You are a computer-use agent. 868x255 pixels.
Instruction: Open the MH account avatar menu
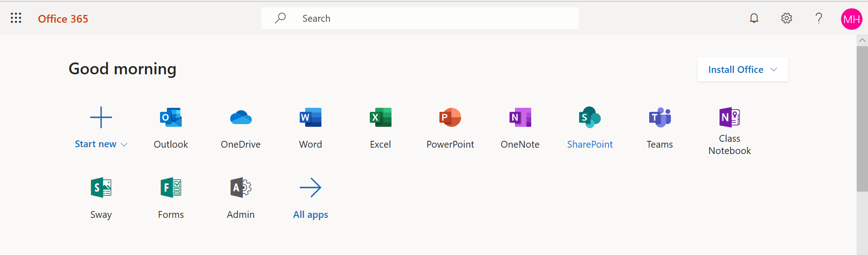[x=852, y=19]
